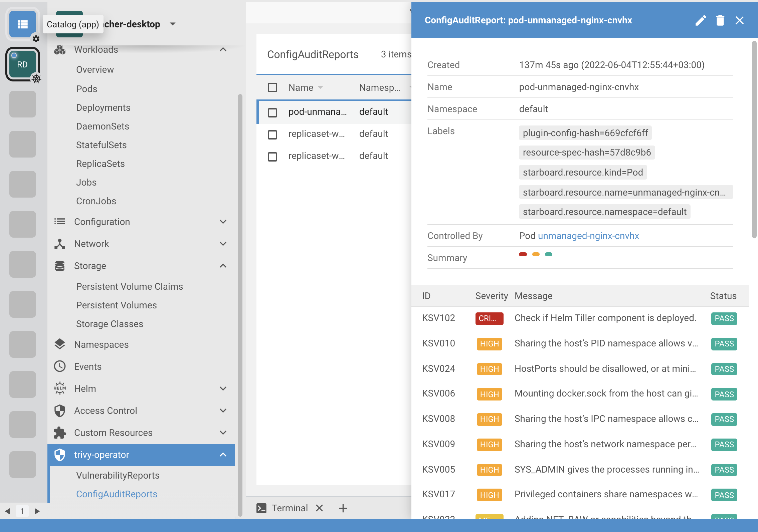Click the Terminal icon in bottom bar

pyautogui.click(x=261, y=508)
